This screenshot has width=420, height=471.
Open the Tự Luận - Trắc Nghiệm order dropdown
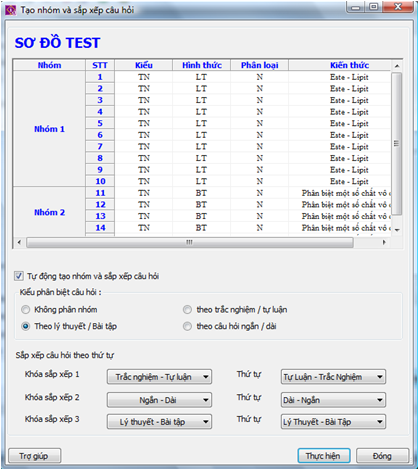pos(333,377)
